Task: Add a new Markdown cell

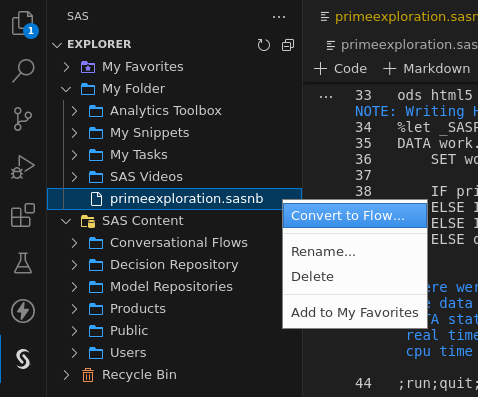Action: tap(427, 69)
